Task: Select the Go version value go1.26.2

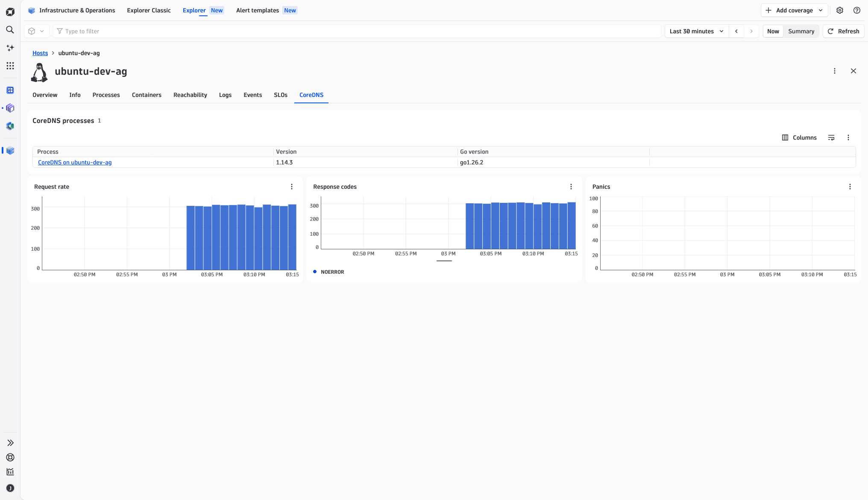Action: 472,162
